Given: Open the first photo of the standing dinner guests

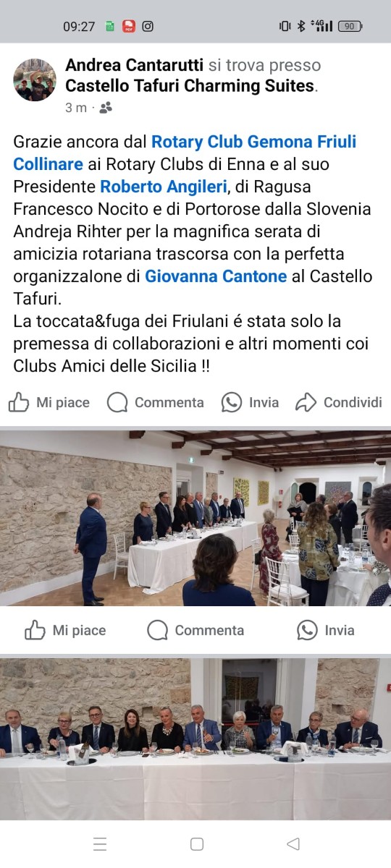Looking at the screenshot, I should [x=195, y=519].
